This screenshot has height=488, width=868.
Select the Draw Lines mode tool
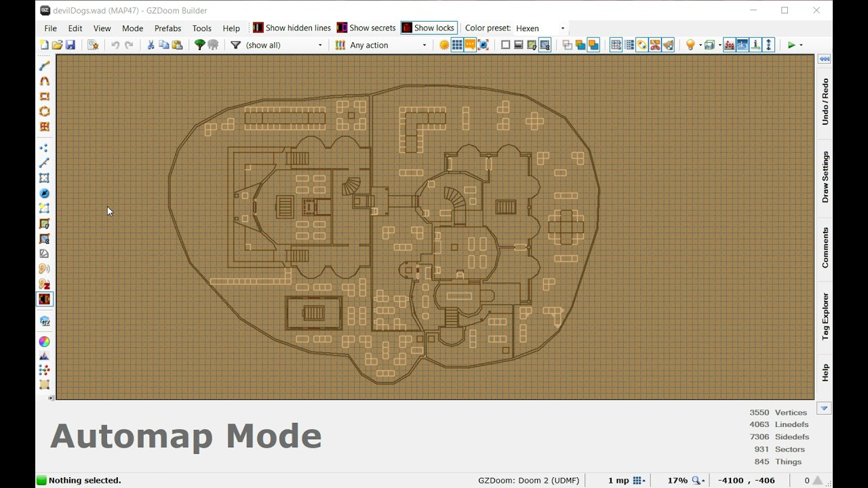point(44,66)
